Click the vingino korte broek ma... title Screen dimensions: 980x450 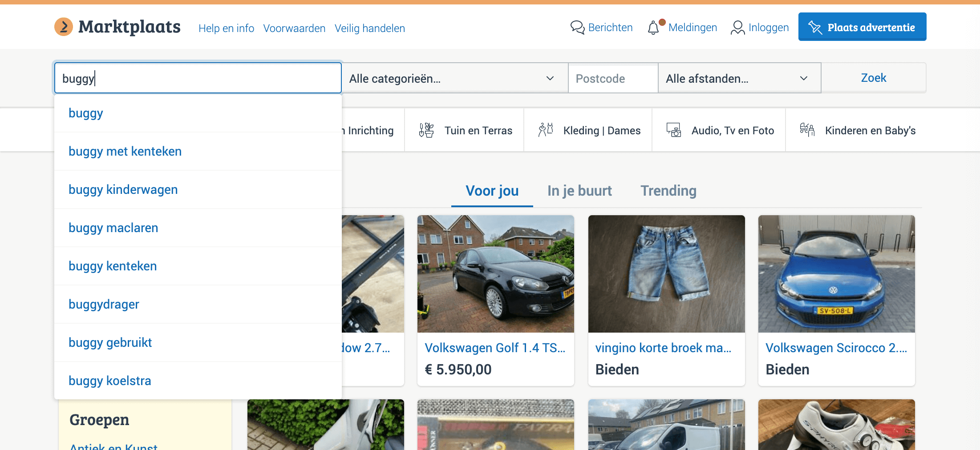(663, 348)
